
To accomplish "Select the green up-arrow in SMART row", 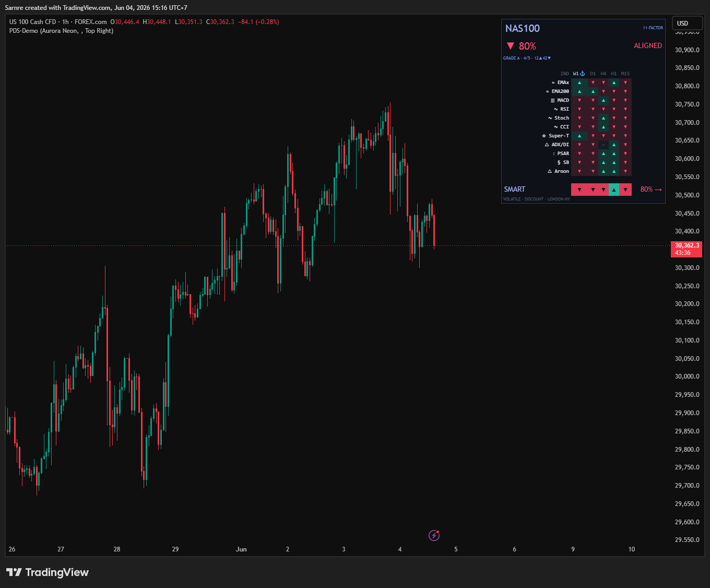I will pos(614,190).
